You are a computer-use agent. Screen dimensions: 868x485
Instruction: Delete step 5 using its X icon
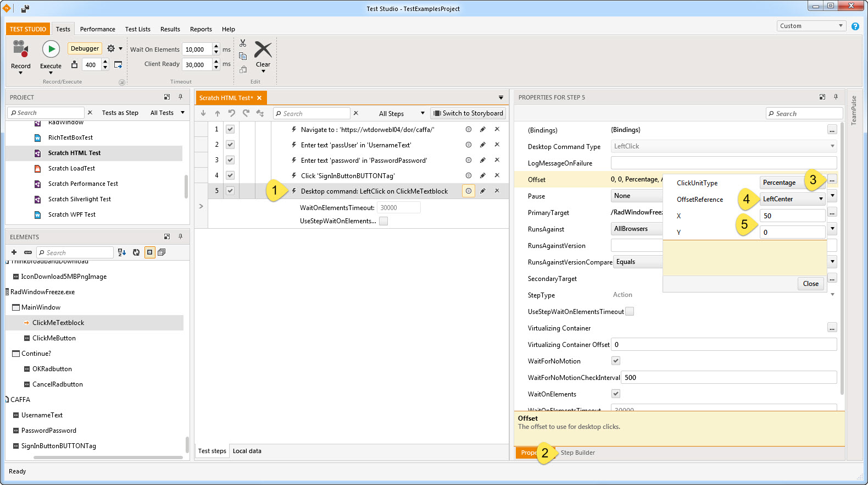[497, 191]
